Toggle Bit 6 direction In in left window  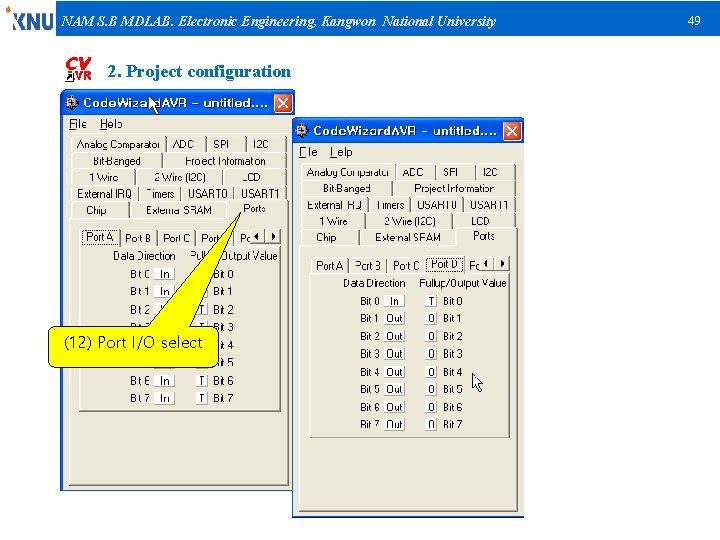[x=164, y=381]
